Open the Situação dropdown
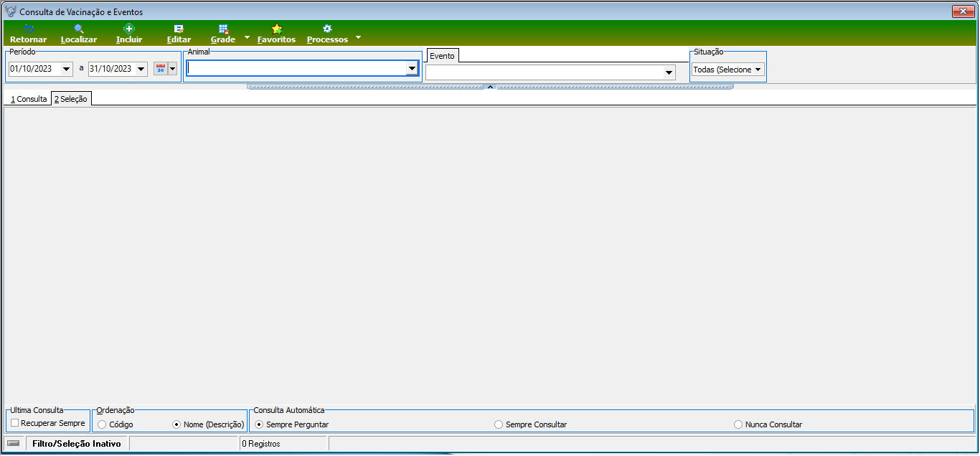Viewport: 980px width, 456px height. (x=758, y=70)
